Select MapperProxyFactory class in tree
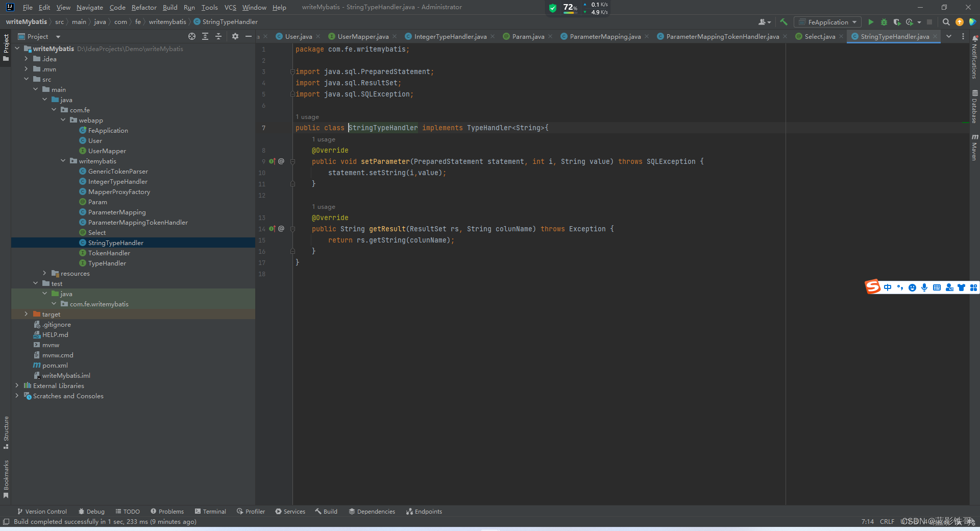Image resolution: width=980 pixels, height=531 pixels. (x=119, y=191)
